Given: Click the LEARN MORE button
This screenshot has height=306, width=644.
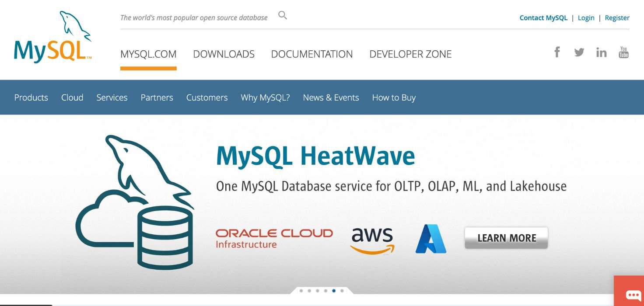Looking at the screenshot, I should coord(506,238).
